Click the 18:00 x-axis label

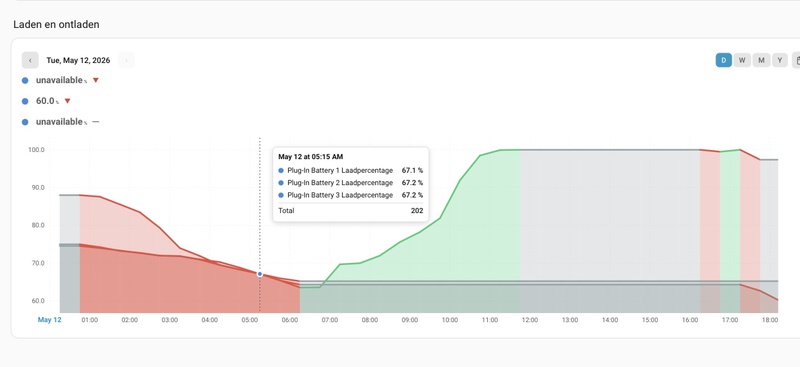click(770, 320)
